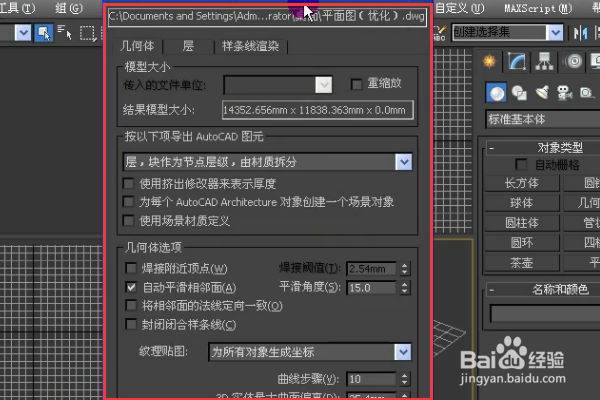This screenshot has width=600, height=400.
Task: Check the AutoCAD Architecture scene object option
Action: click(x=128, y=202)
